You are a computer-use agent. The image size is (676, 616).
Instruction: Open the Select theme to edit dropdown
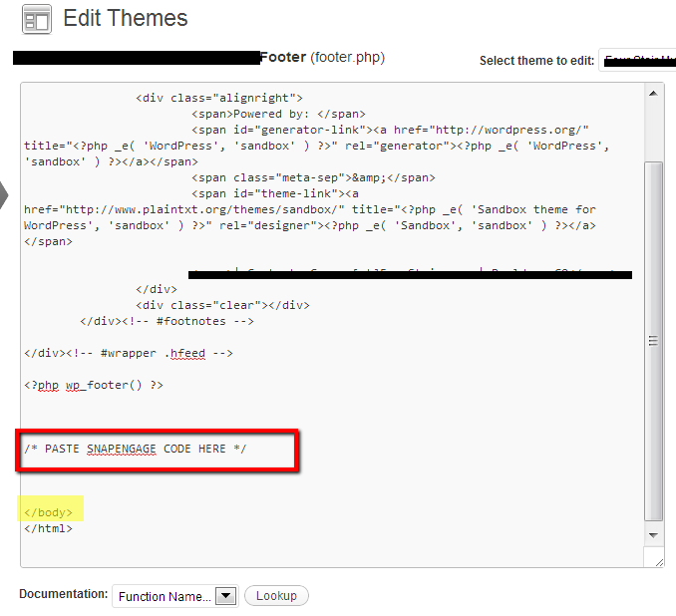[x=636, y=61]
